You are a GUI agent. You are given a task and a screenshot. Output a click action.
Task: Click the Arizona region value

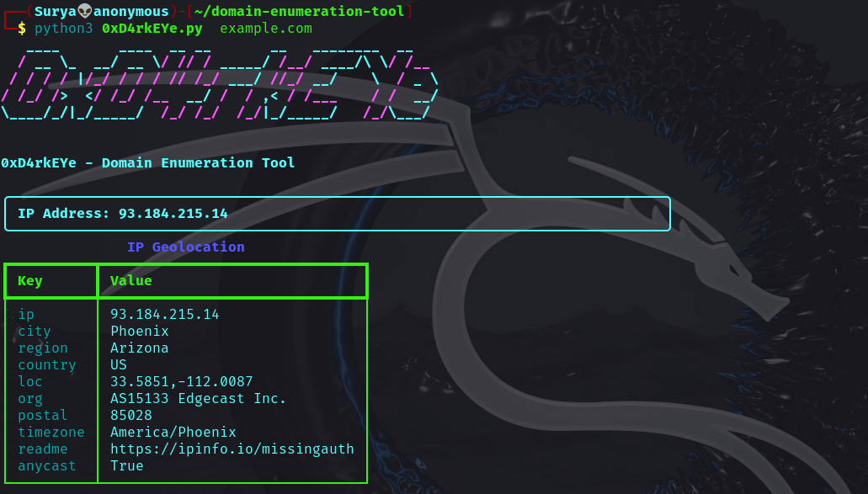coord(139,348)
